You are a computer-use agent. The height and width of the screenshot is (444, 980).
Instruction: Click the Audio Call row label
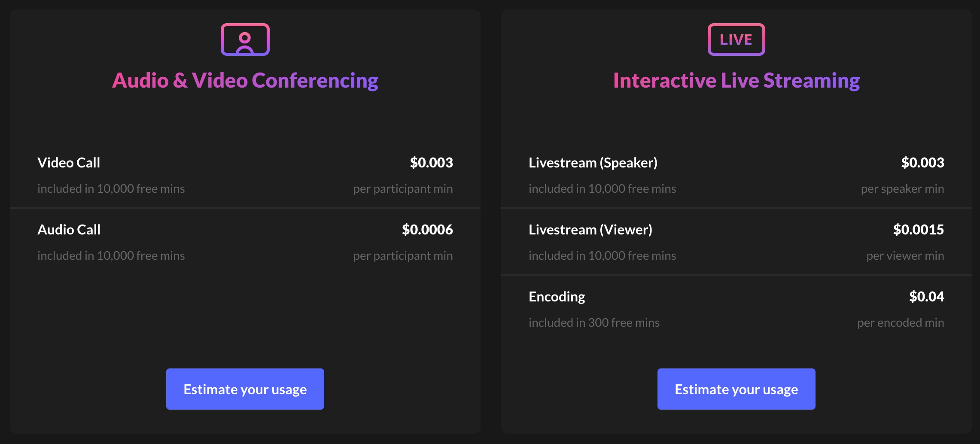click(x=69, y=230)
